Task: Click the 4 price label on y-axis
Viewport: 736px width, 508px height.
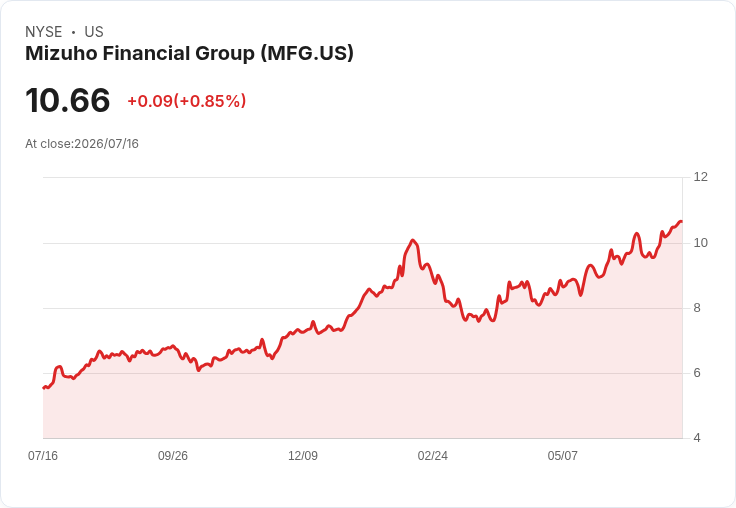Action: (x=697, y=438)
